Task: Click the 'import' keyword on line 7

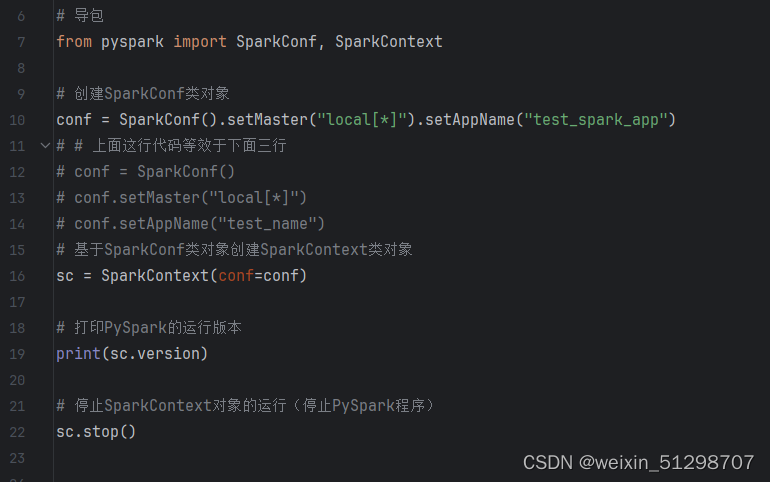Action: tap(200, 42)
